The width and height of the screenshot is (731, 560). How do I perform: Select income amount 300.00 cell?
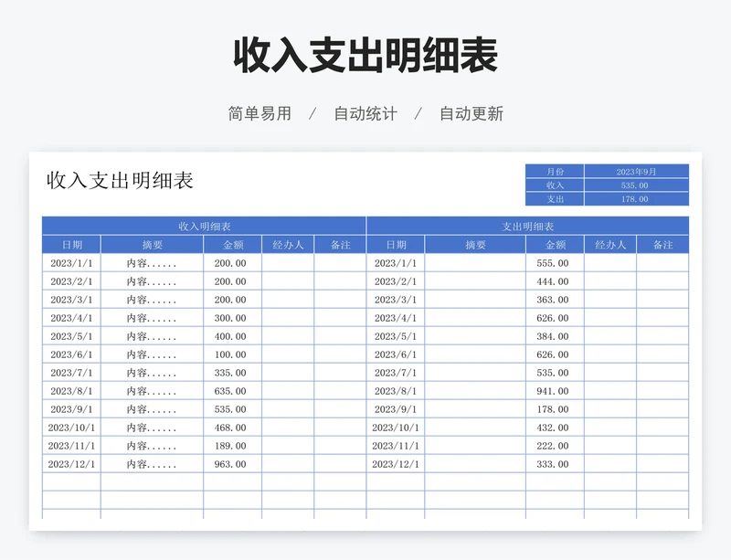(233, 318)
